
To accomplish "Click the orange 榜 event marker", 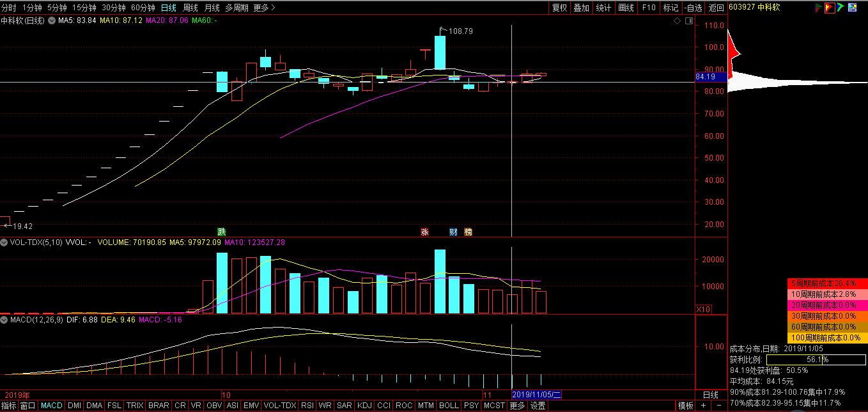I will coord(468,232).
